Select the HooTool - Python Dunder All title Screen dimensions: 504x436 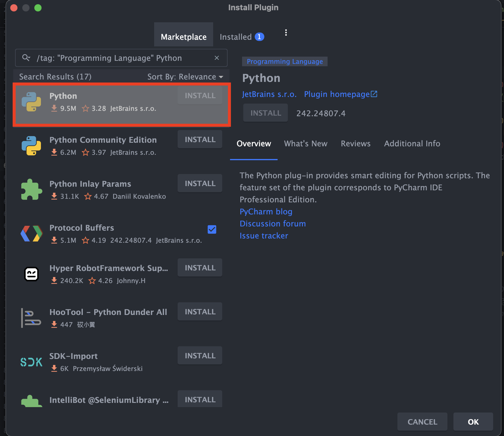108,312
